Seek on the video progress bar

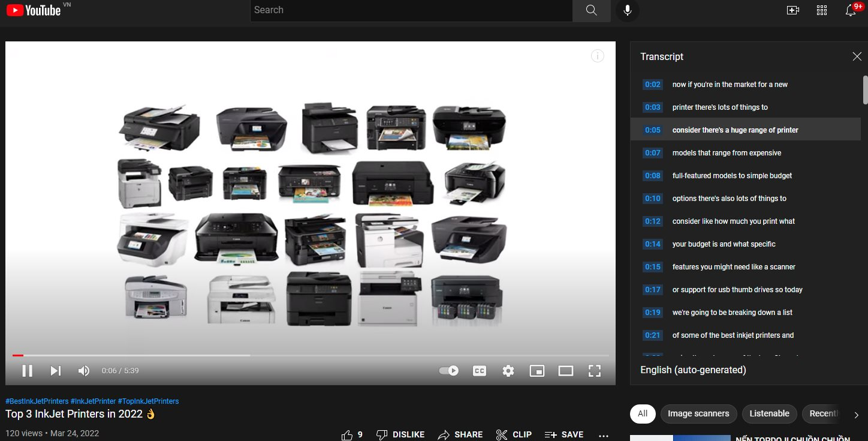pyautogui.click(x=311, y=355)
